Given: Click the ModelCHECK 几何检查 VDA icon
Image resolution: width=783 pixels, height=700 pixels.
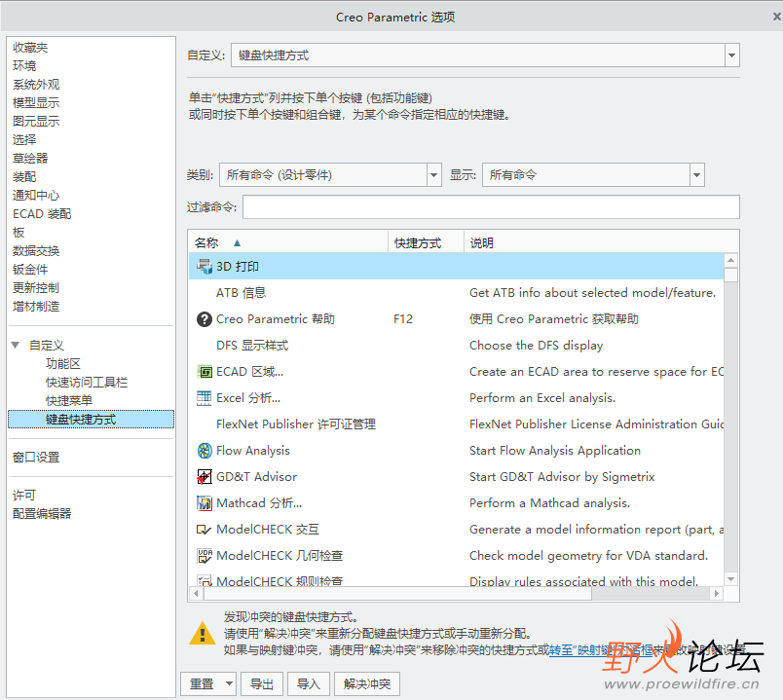Looking at the screenshot, I should coord(205,556).
